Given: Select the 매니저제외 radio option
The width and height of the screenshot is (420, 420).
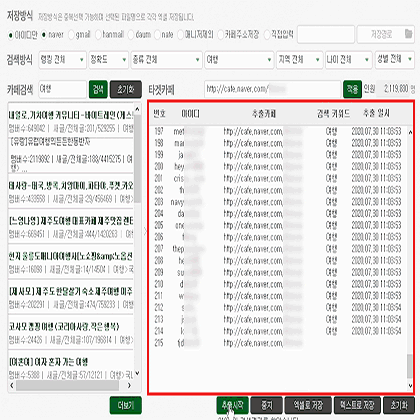Looking at the screenshot, I should [x=181, y=35].
